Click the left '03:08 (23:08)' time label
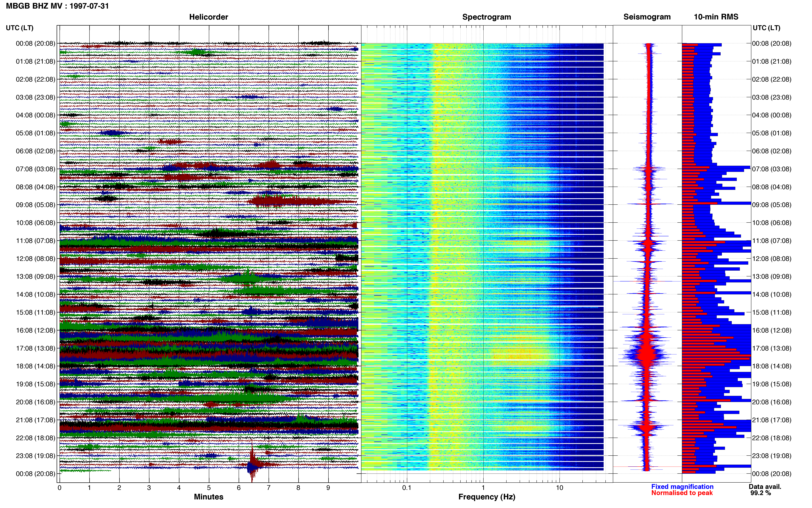 (x=36, y=97)
